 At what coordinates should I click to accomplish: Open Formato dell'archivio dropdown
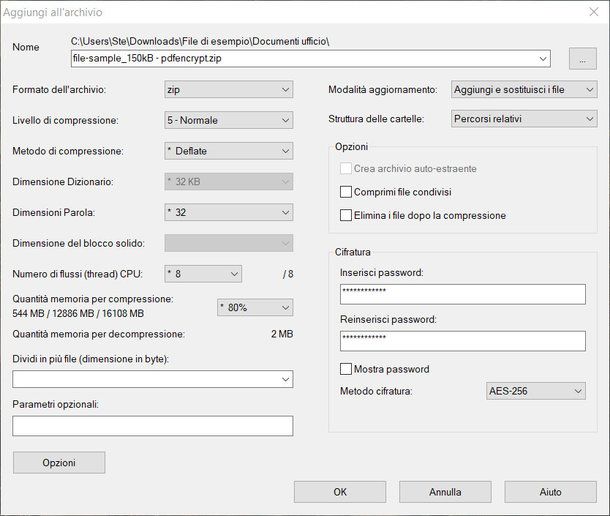228,90
